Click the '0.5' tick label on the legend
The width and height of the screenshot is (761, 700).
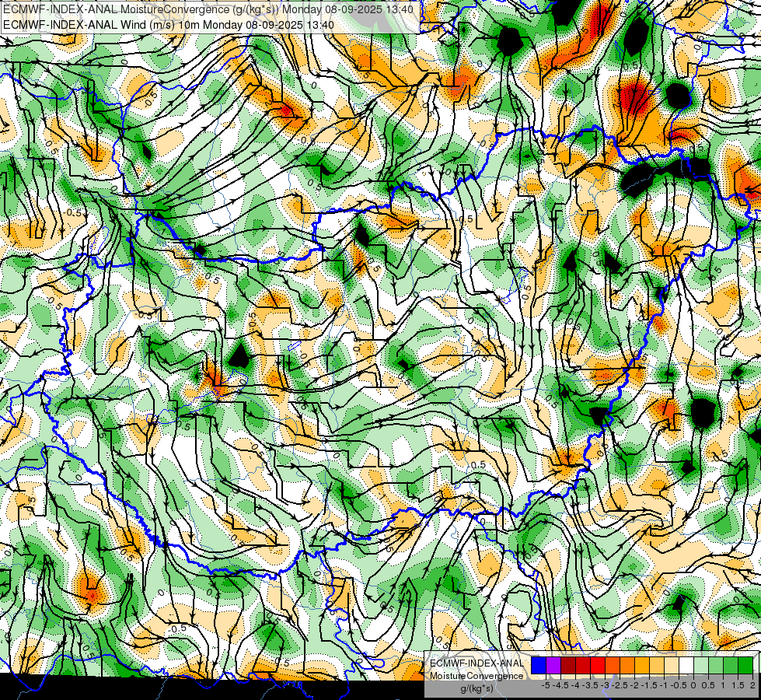[x=708, y=685]
